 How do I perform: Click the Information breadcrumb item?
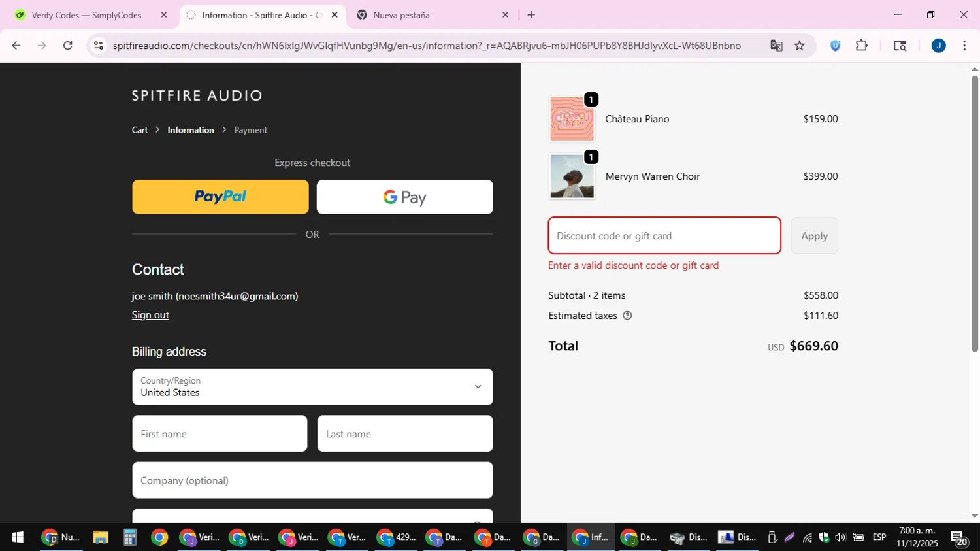tap(191, 130)
